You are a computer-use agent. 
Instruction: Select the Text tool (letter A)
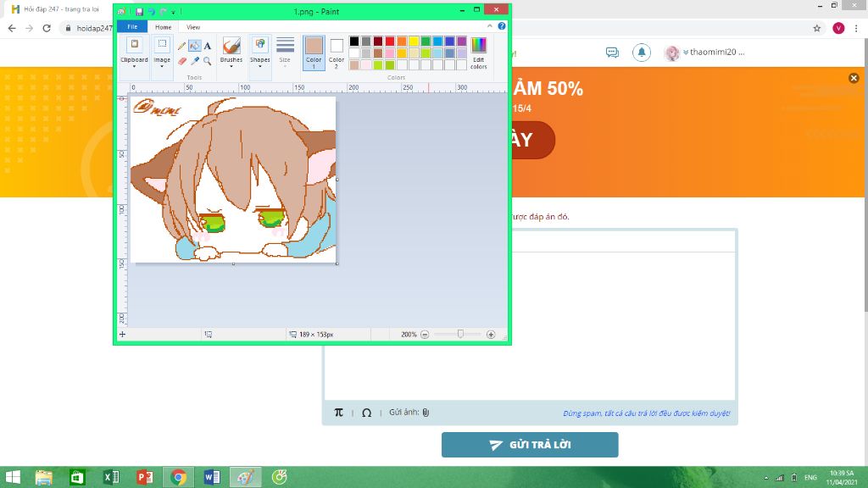pyautogui.click(x=207, y=46)
